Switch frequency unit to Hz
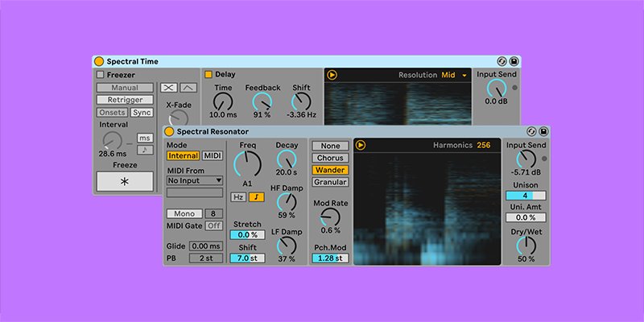Screen dimensions: 644x322 [237, 197]
